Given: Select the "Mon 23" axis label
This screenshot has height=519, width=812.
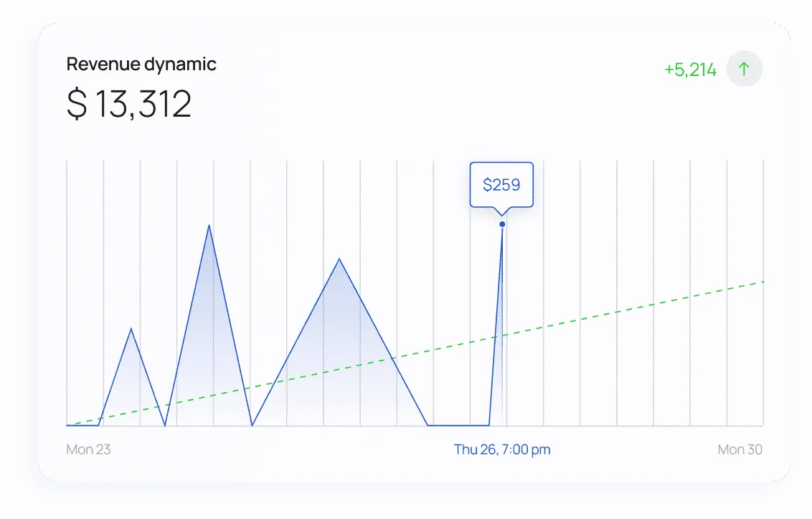Looking at the screenshot, I should coord(88,449).
